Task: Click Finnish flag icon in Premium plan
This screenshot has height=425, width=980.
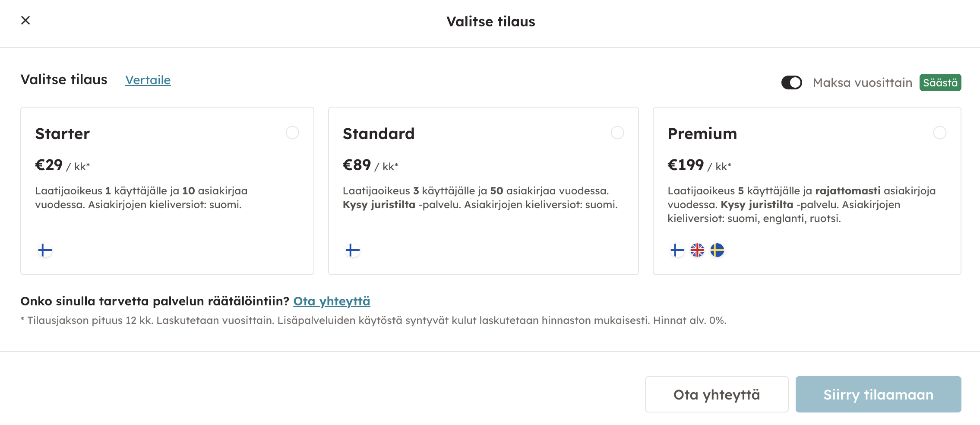Action: tap(677, 250)
